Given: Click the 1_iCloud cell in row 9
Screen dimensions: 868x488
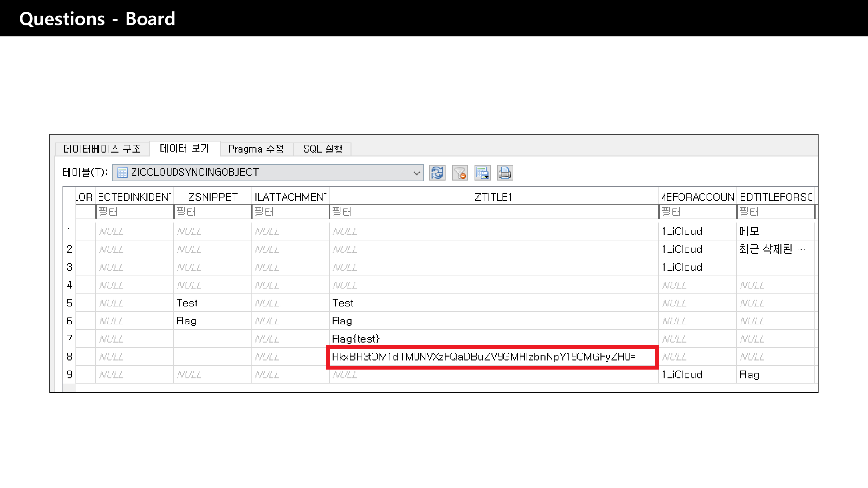Looking at the screenshot, I should click(x=682, y=374).
